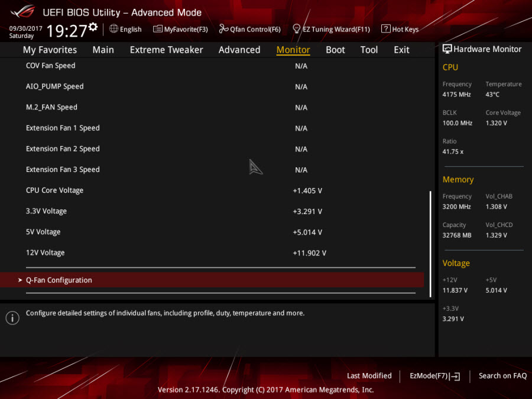The width and height of the screenshot is (532, 399).
Task: Click Ratio 41.75 x value
Action: (453, 151)
